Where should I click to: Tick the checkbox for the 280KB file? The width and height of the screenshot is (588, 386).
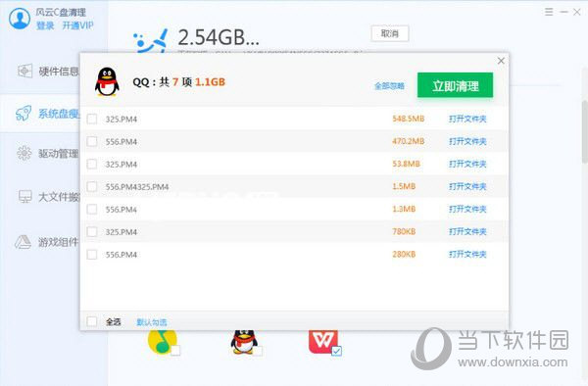[92, 255]
